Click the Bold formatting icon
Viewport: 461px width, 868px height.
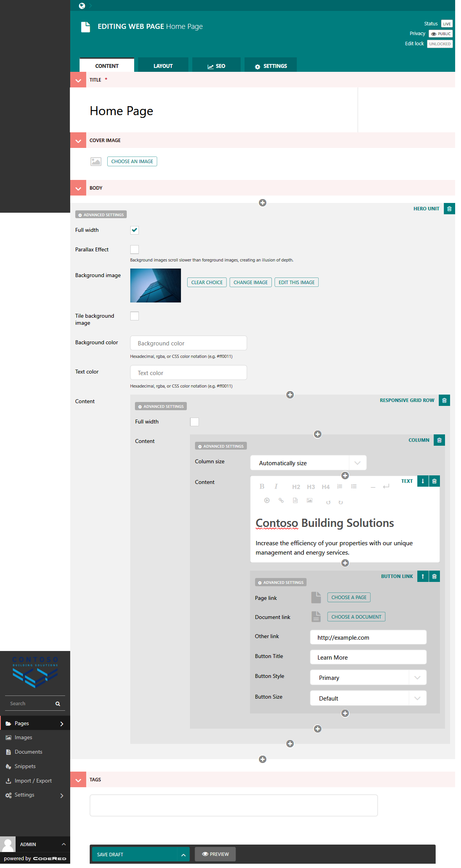click(x=262, y=486)
